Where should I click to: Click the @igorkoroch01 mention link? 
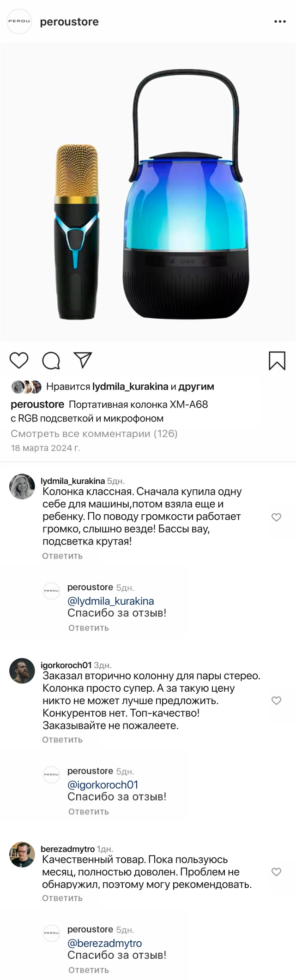(103, 785)
